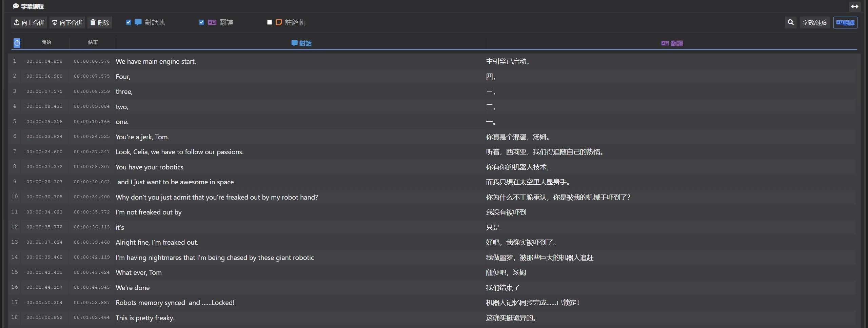Click the subtitle editor (字幕編輯) title
This screenshot has width=868, height=328.
(28, 6)
